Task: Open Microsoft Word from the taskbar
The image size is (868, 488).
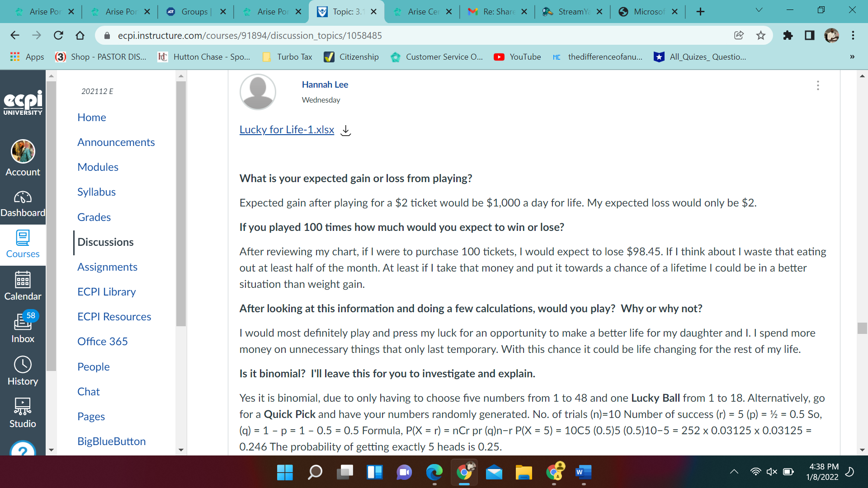Action: click(x=583, y=472)
